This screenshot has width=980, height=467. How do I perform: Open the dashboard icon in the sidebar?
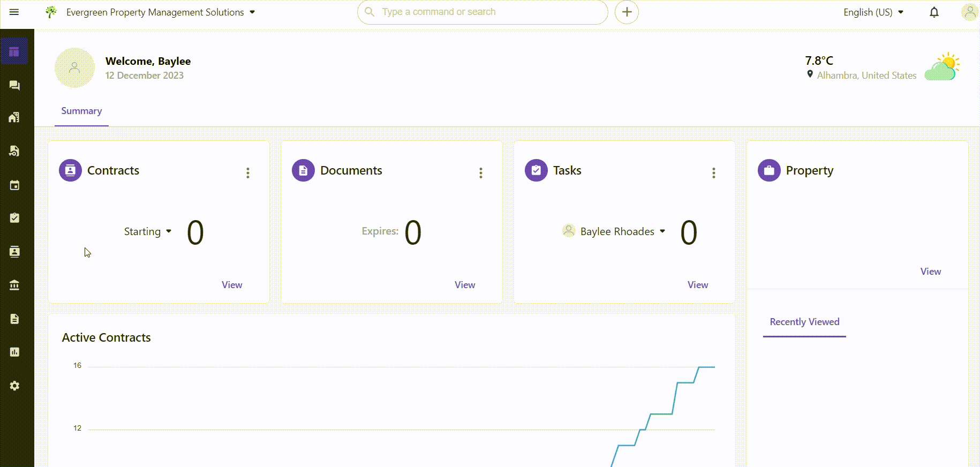click(14, 52)
